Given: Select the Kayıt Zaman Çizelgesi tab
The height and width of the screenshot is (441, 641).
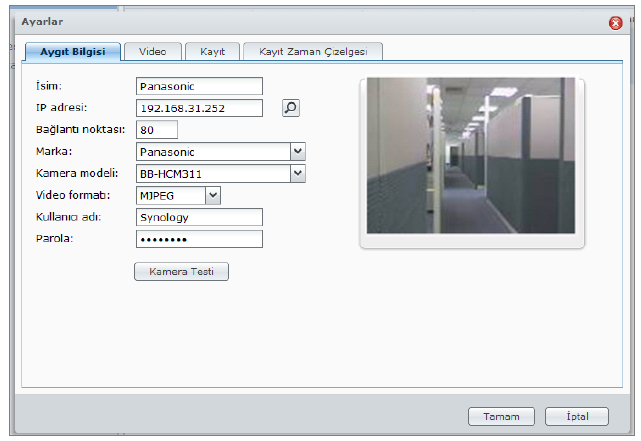Looking at the screenshot, I should (x=313, y=51).
